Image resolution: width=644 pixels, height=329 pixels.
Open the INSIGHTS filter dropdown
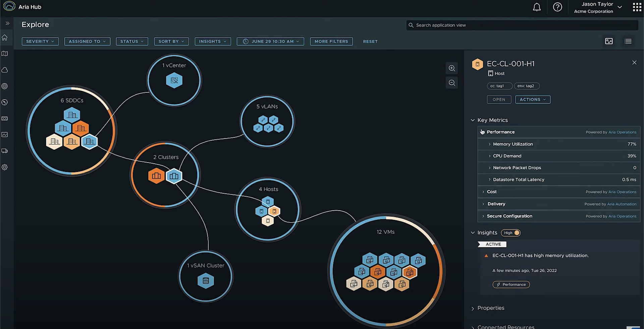pyautogui.click(x=213, y=41)
